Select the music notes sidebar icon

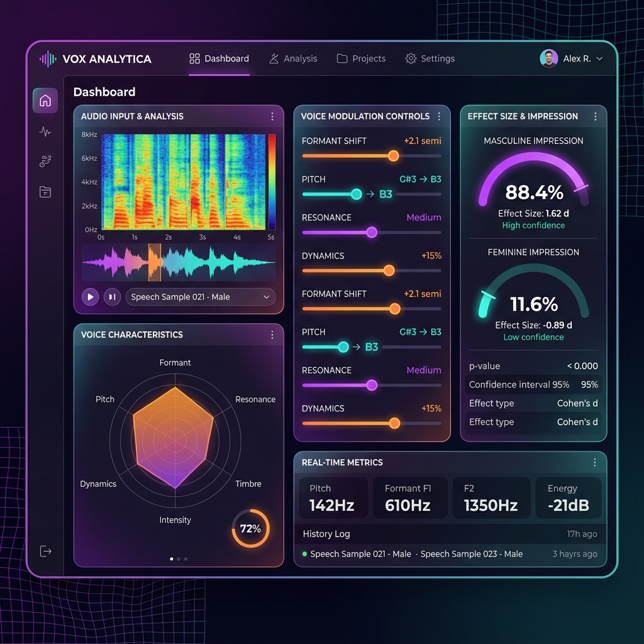click(45, 162)
